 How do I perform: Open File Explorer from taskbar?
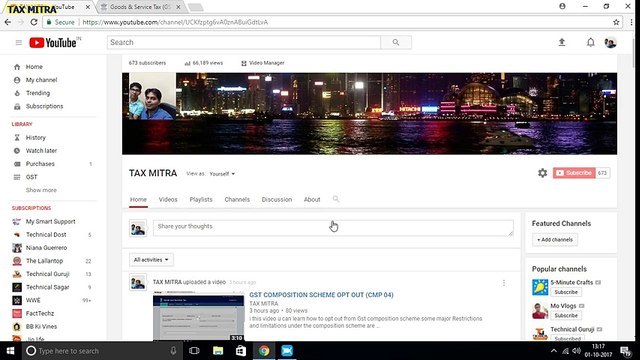pos(218,351)
